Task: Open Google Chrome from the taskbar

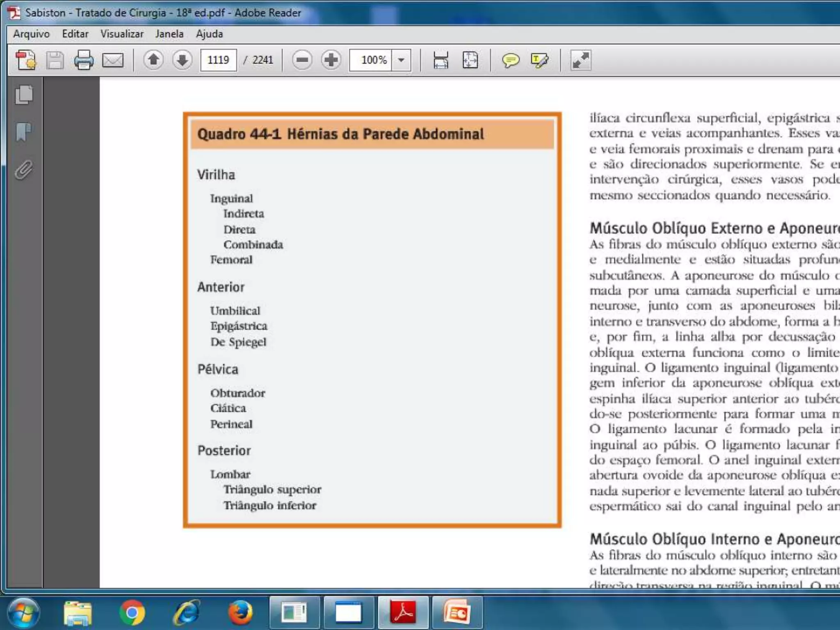Action: point(132,613)
